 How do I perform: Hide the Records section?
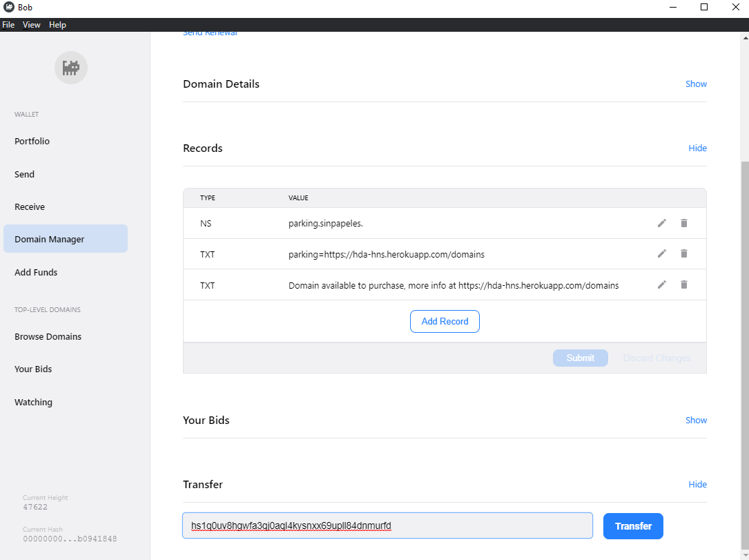(697, 148)
